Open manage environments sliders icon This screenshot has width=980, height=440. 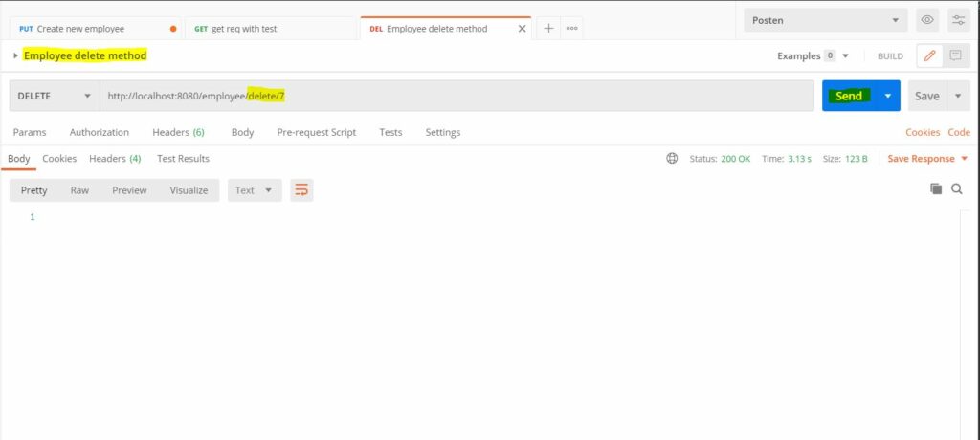tap(959, 20)
